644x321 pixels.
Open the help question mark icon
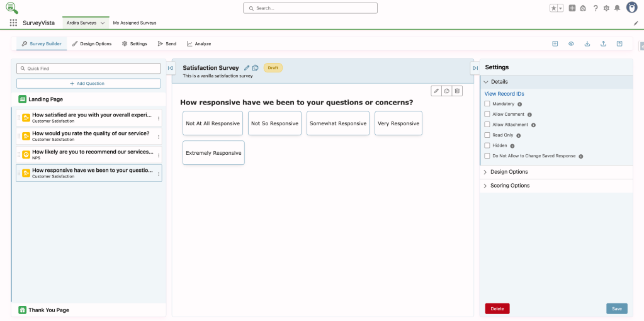pos(596,8)
